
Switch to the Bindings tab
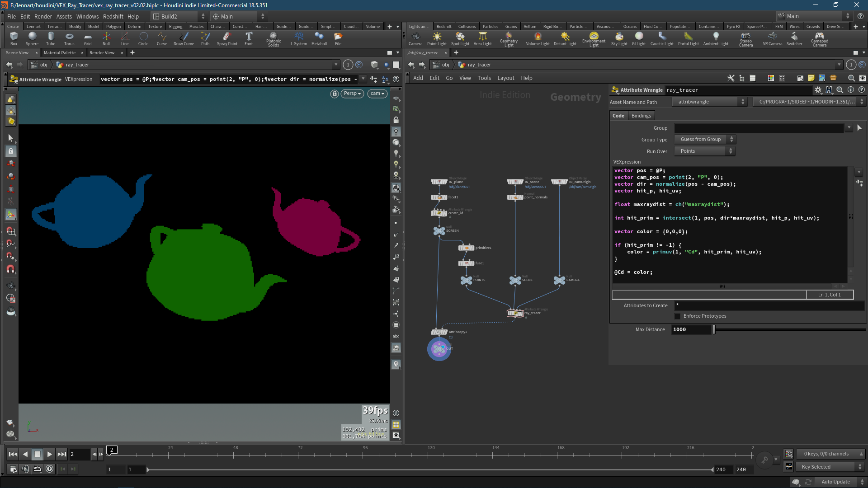641,116
